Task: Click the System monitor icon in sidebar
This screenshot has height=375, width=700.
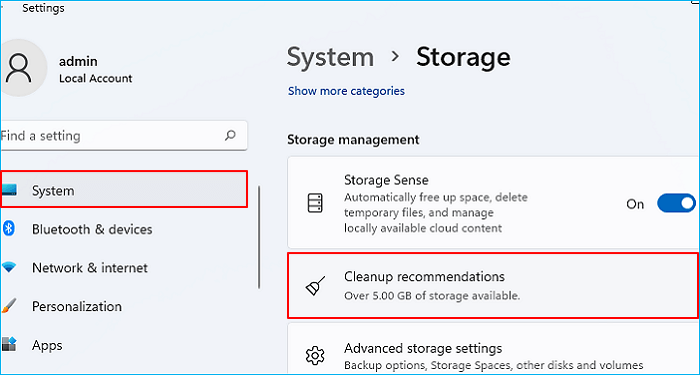Action: 9,191
